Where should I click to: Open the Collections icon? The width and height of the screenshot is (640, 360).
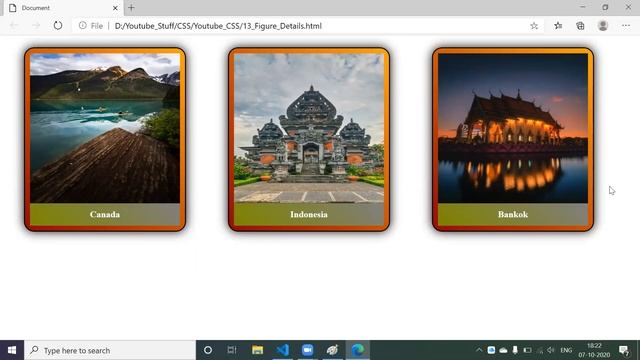[580, 26]
